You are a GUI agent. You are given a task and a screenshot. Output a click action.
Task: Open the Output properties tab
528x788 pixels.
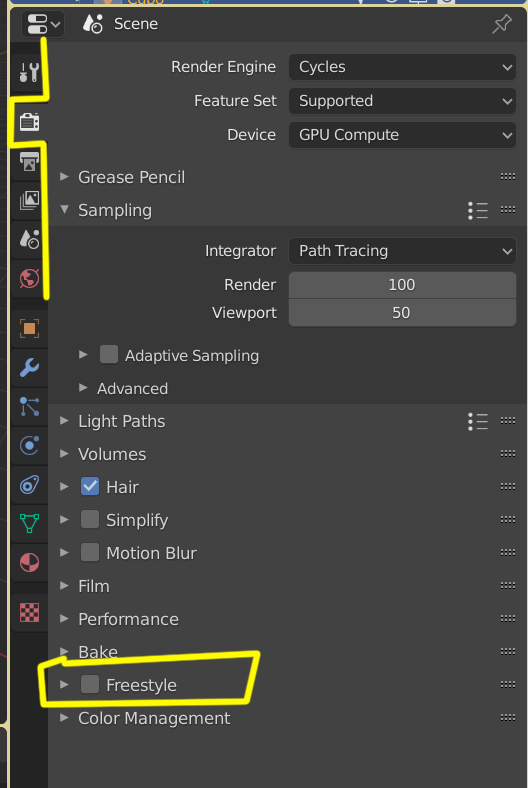pos(29,161)
